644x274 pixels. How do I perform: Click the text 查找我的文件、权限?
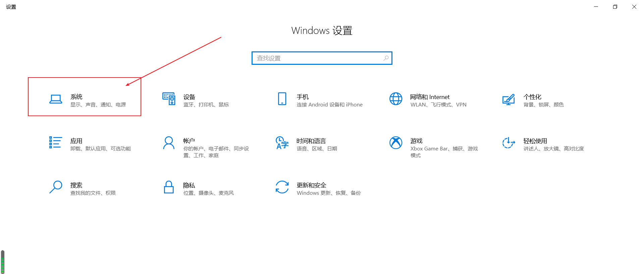93,193
